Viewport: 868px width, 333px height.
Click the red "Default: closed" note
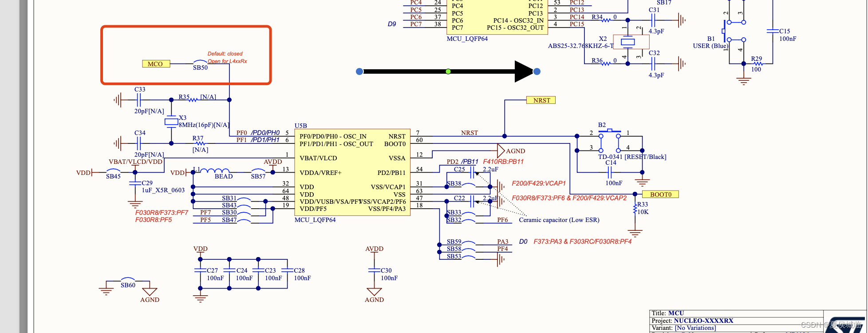coord(225,54)
